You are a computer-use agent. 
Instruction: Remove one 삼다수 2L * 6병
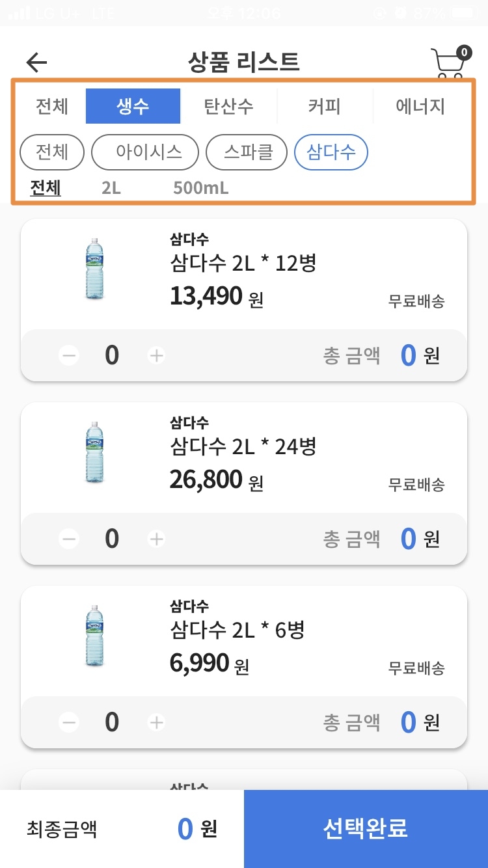coord(69,722)
